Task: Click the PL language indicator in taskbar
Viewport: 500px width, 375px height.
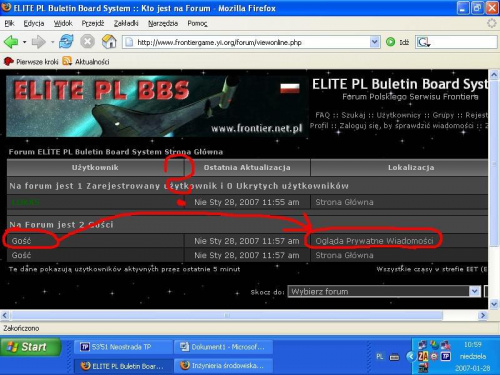Action: (379, 356)
